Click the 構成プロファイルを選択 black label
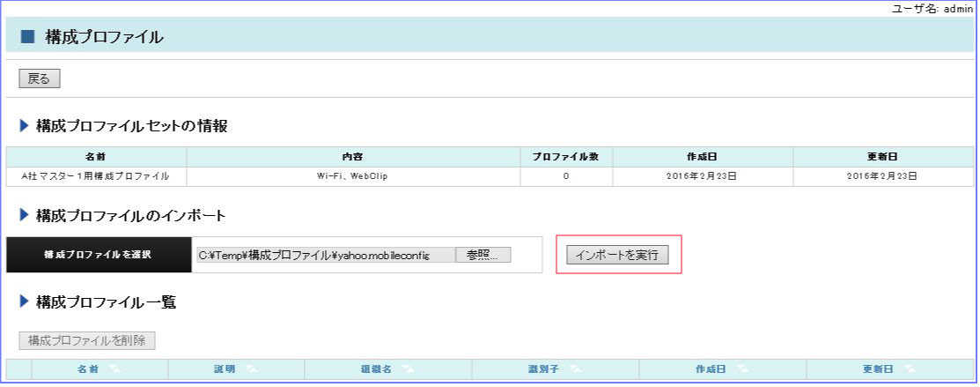Image resolution: width=980 pixels, height=387 pixels. (99, 255)
